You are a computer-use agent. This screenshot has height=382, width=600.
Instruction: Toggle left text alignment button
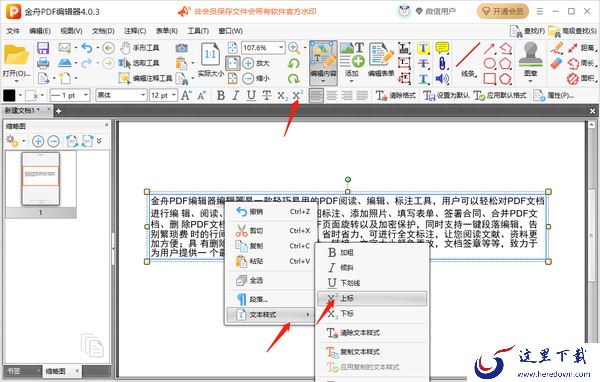(x=316, y=95)
